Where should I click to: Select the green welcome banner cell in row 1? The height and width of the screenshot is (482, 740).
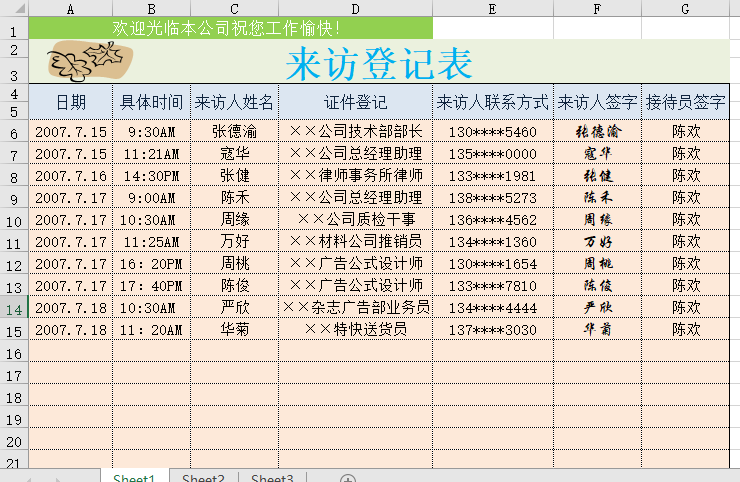pyautogui.click(x=230, y=28)
